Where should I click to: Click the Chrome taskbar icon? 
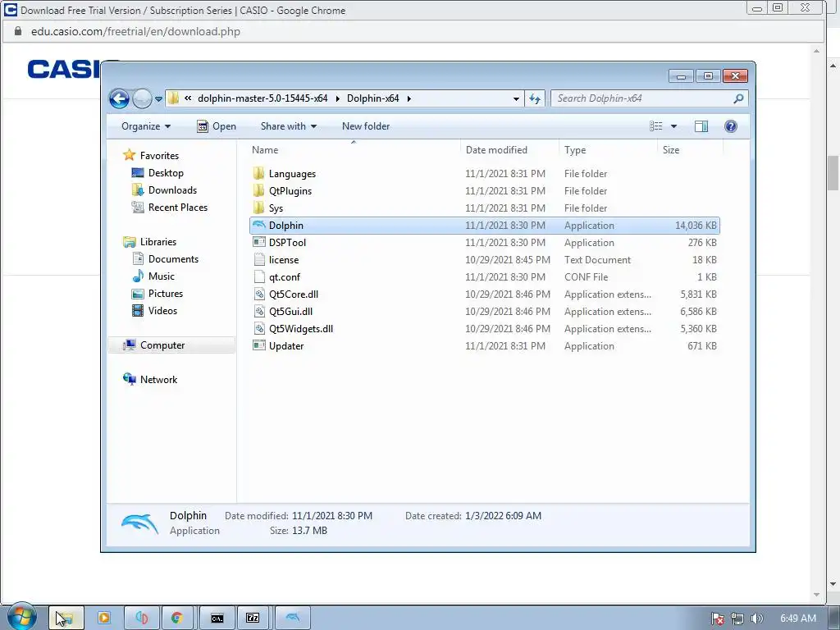coord(177,618)
